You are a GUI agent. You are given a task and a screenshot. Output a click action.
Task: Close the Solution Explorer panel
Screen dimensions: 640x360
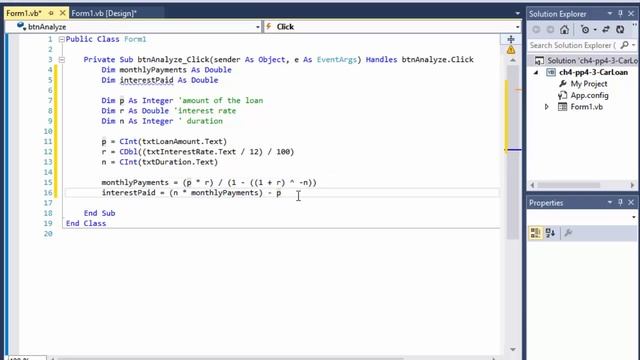631,13
